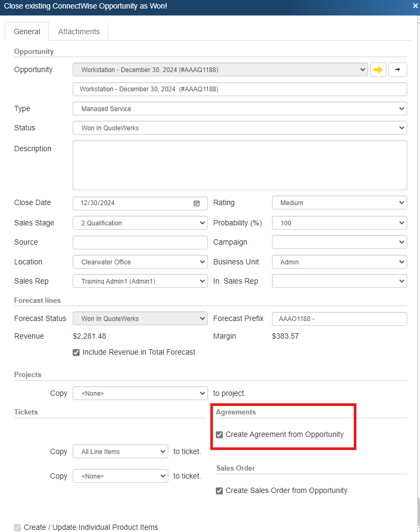Uncheck Create Sales Order from Opportunity
420x532 pixels.
(x=219, y=491)
